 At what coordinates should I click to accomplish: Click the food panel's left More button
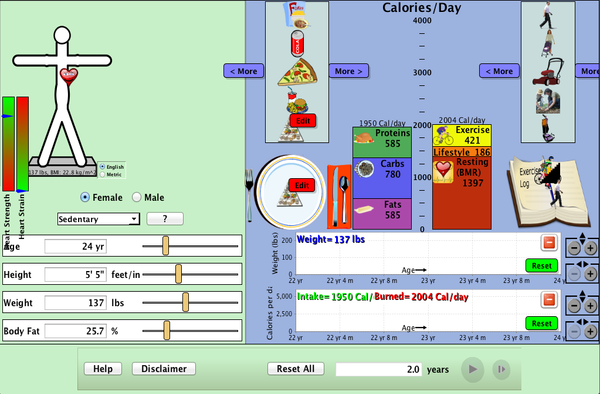(x=243, y=71)
